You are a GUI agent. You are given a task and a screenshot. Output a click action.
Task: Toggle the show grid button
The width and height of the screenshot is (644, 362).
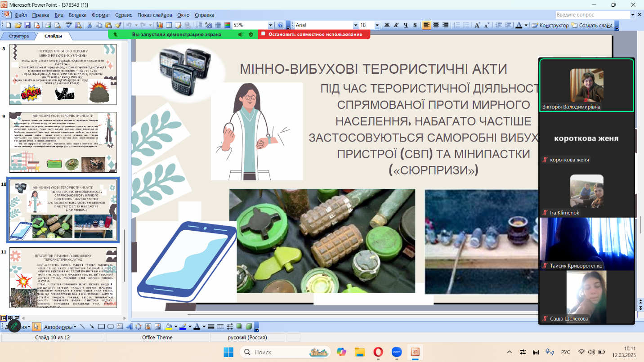[218, 25]
